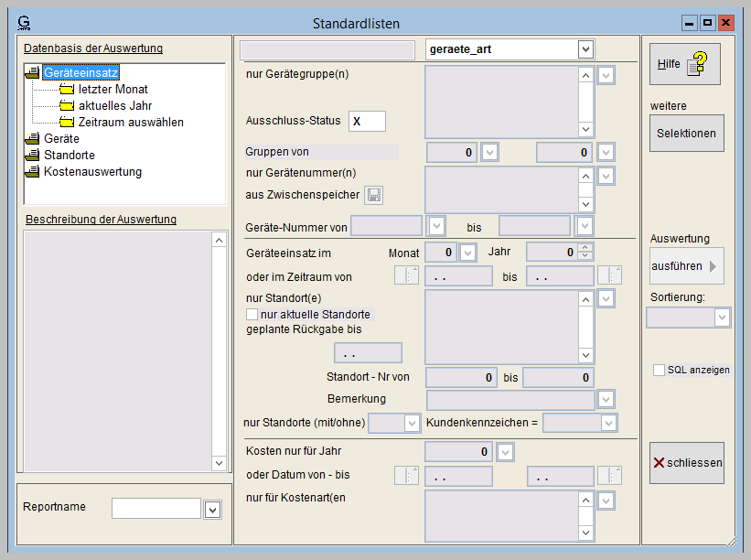The image size is (751, 560).
Task: Open the Reportname dropdown arrow
Action: pyautogui.click(x=212, y=510)
